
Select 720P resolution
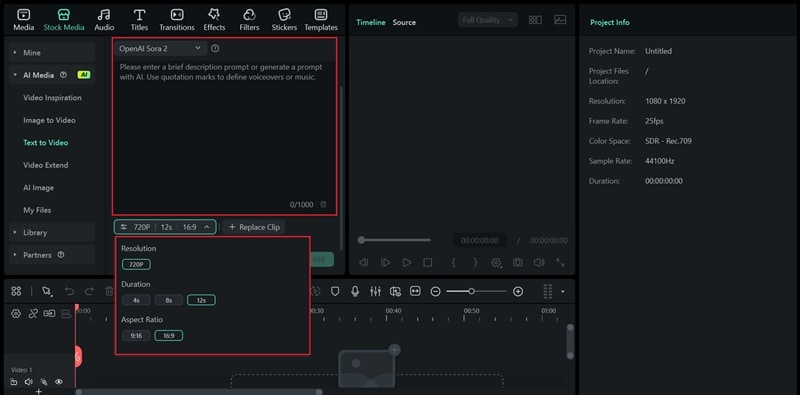pyautogui.click(x=136, y=264)
